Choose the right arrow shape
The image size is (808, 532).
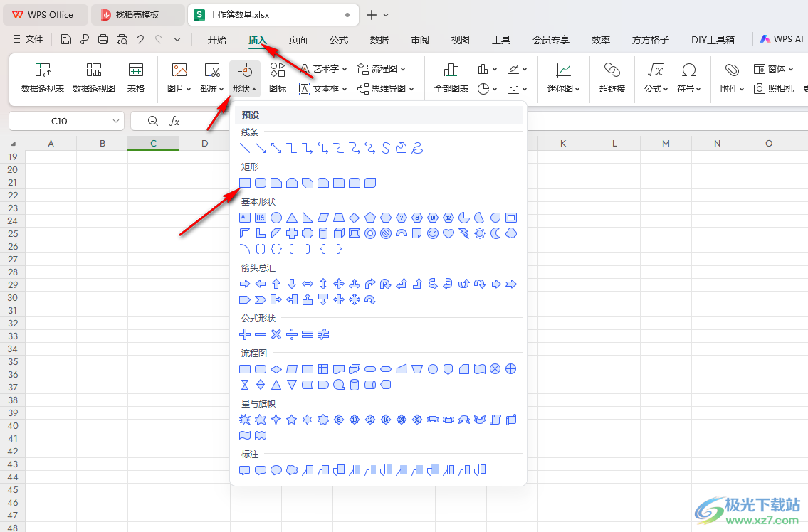click(245, 284)
